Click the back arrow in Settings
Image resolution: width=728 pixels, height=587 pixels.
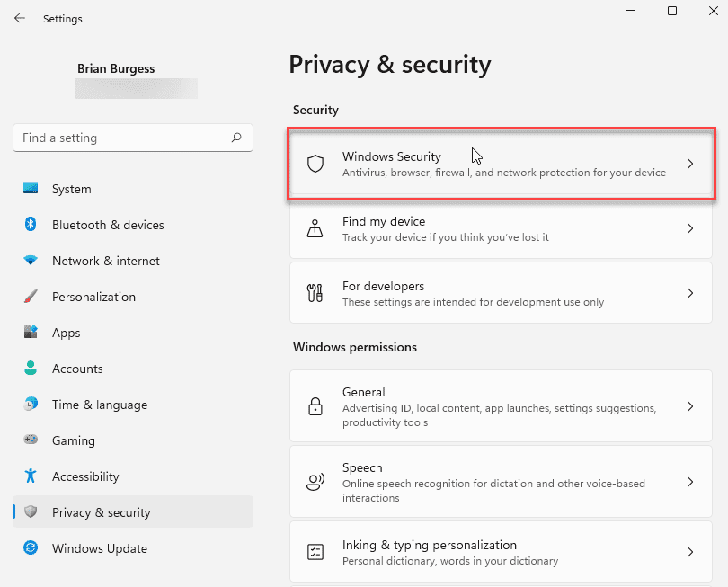20,18
